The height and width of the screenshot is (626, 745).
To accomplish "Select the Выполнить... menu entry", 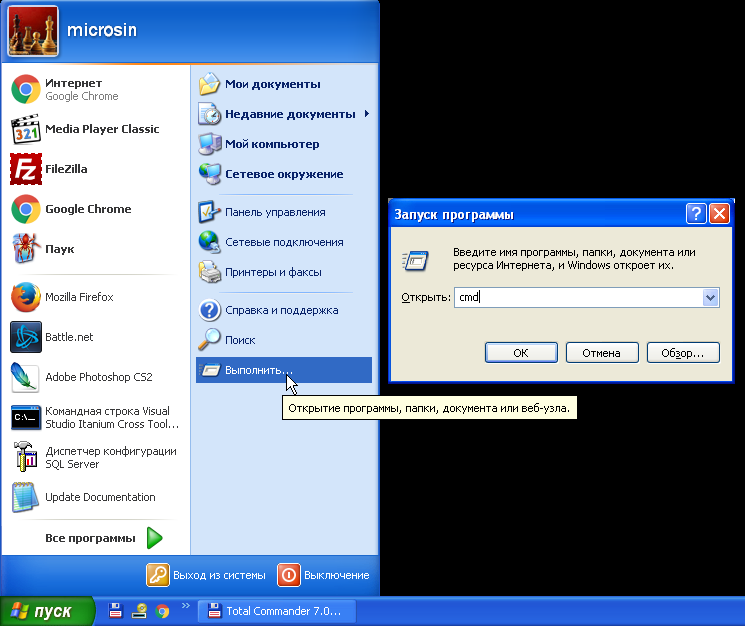I will pyautogui.click(x=284, y=370).
